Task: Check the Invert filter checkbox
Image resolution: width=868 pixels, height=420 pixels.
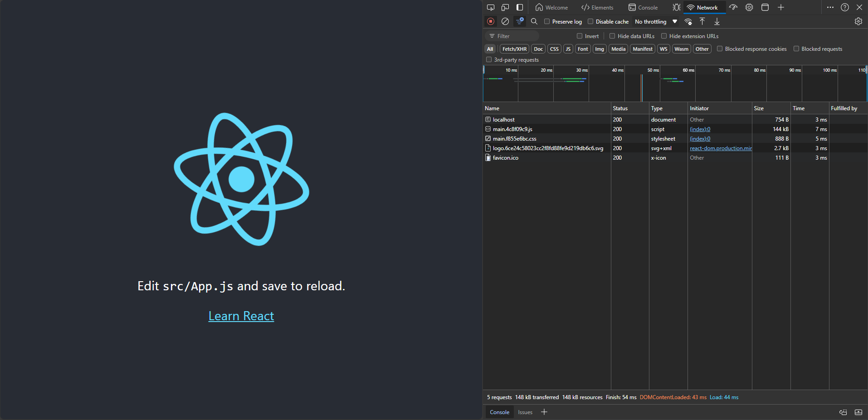Action: click(x=580, y=36)
